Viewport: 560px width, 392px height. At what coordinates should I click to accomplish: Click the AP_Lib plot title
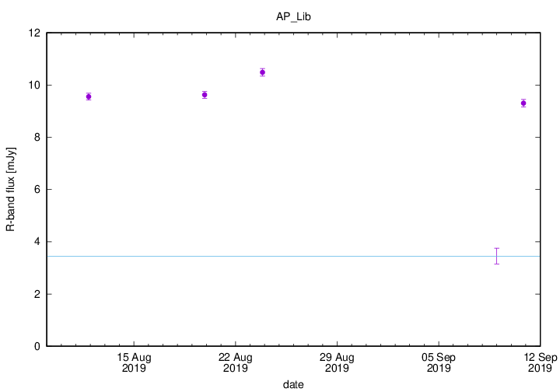pyautogui.click(x=293, y=16)
